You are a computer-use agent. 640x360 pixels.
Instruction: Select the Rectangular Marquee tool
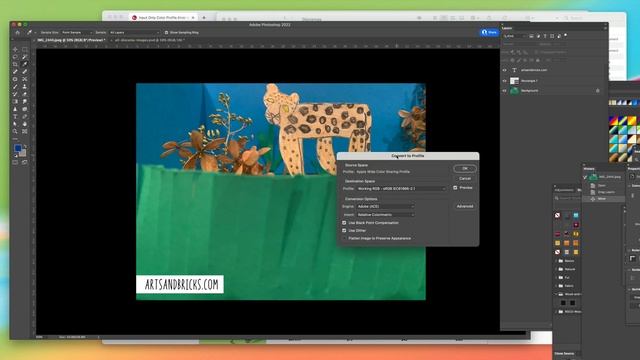click(x=25, y=49)
